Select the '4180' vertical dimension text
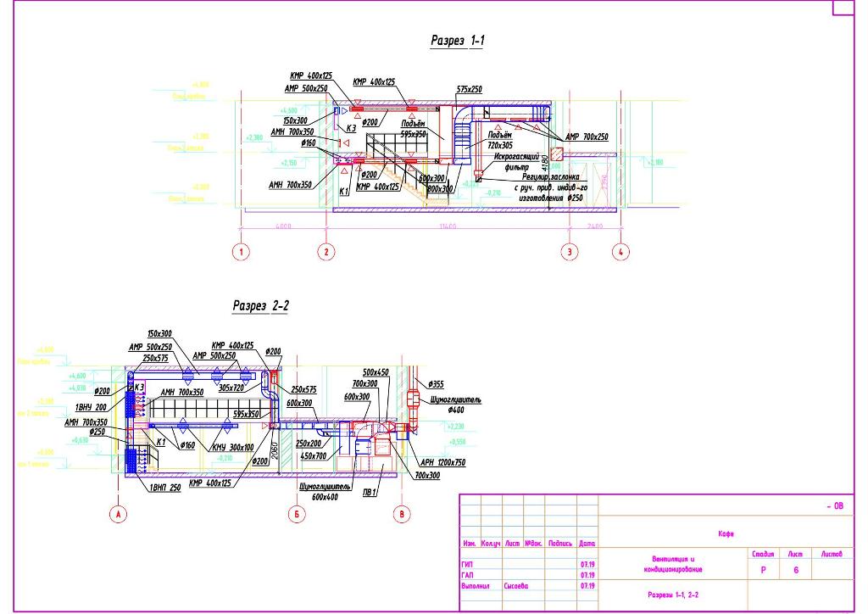 [545, 165]
